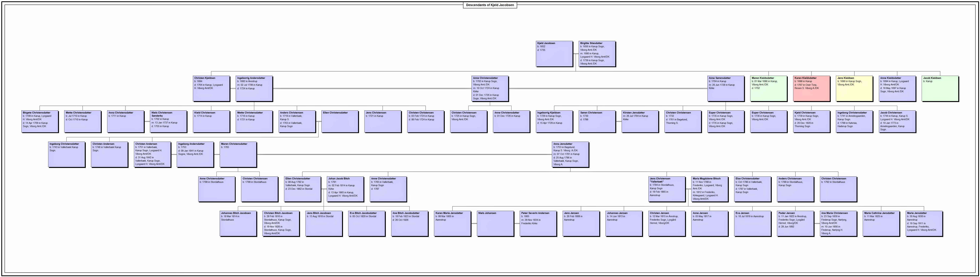This screenshot has width=980, height=277.
Task: Click the Anne Sørensdatter person box
Action: tap(726, 88)
